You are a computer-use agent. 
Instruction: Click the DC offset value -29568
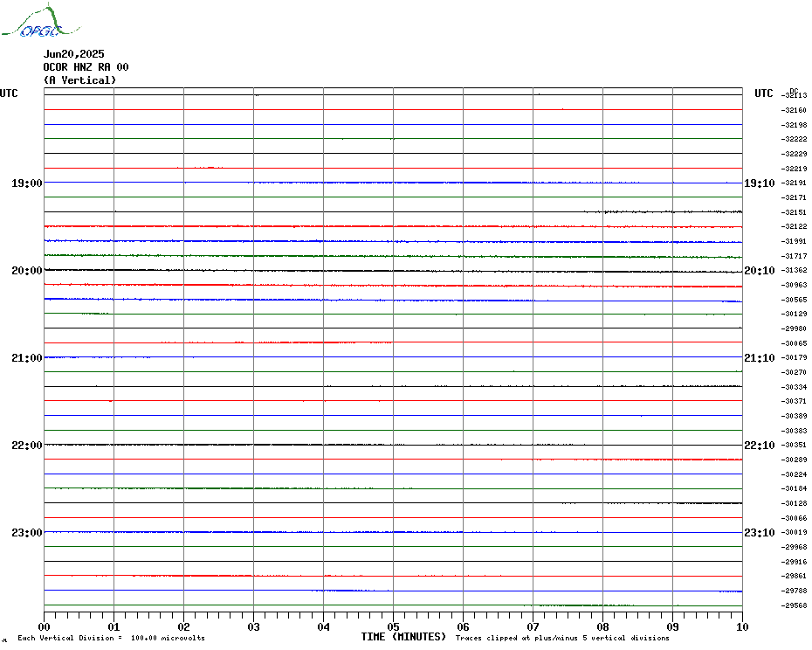point(794,605)
